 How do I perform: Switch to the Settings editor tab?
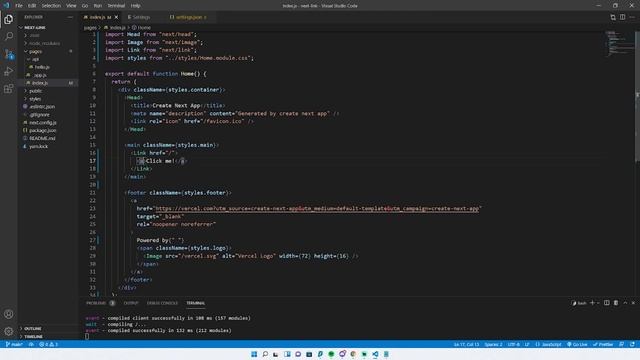click(x=141, y=17)
